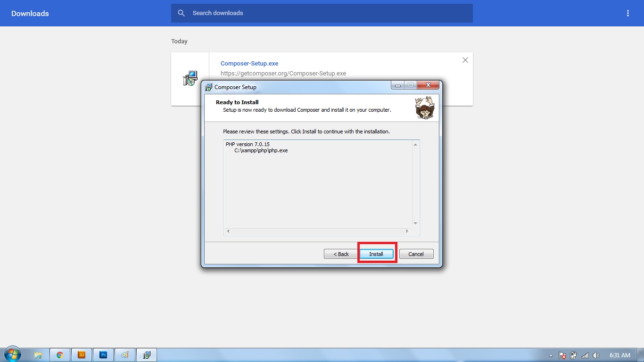Click the Composer-Setup.exe file icon
This screenshot has height=362, width=644.
(x=190, y=79)
